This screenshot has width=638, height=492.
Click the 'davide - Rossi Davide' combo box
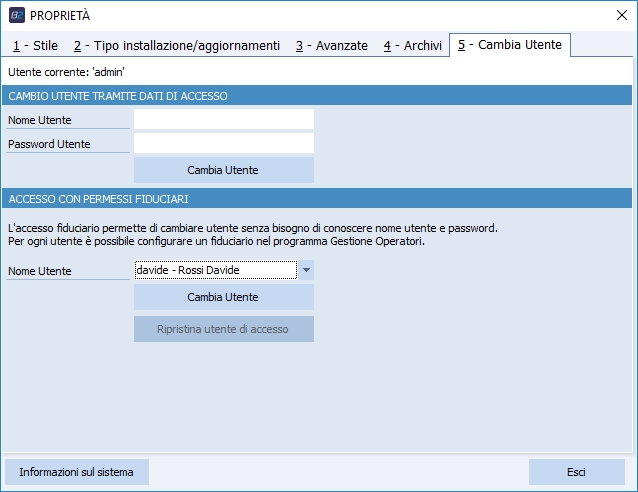click(215, 270)
